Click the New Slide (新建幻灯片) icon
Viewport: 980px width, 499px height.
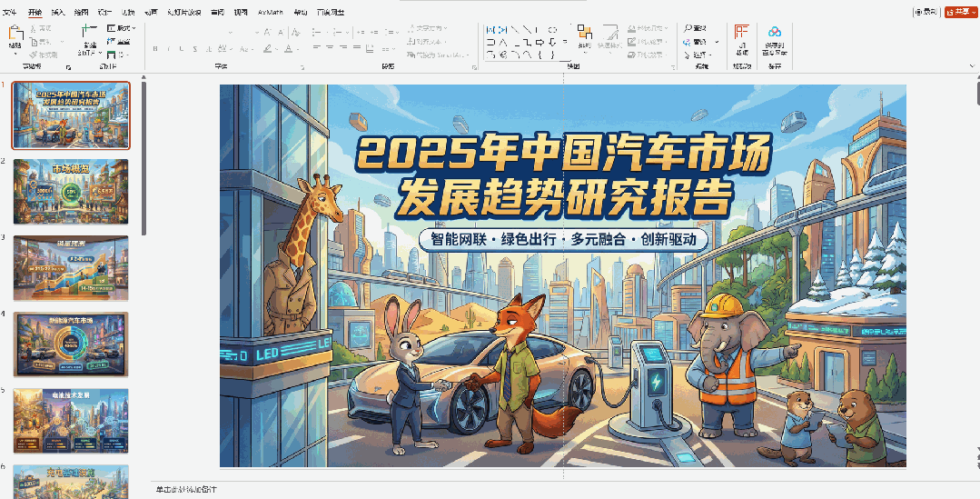89,33
